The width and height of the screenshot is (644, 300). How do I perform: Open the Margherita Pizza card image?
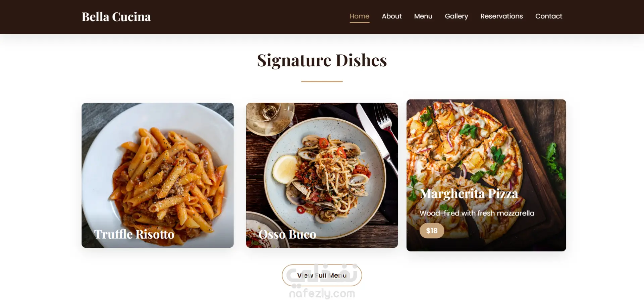click(486, 175)
